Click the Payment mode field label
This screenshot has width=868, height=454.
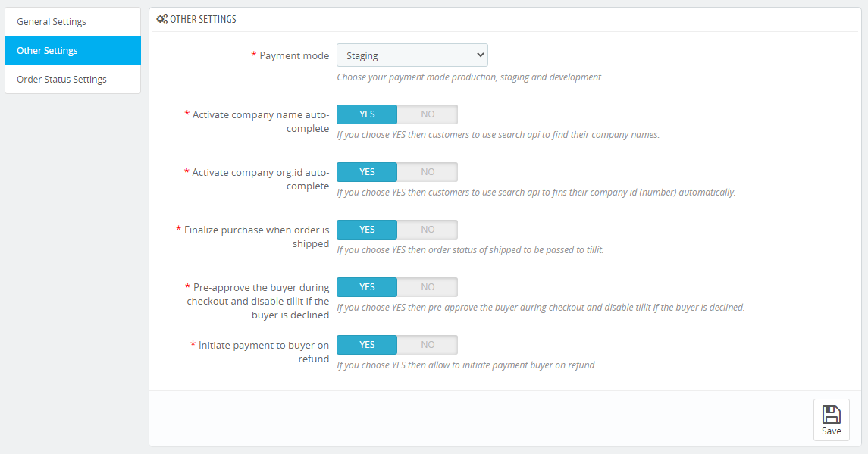[x=294, y=56]
